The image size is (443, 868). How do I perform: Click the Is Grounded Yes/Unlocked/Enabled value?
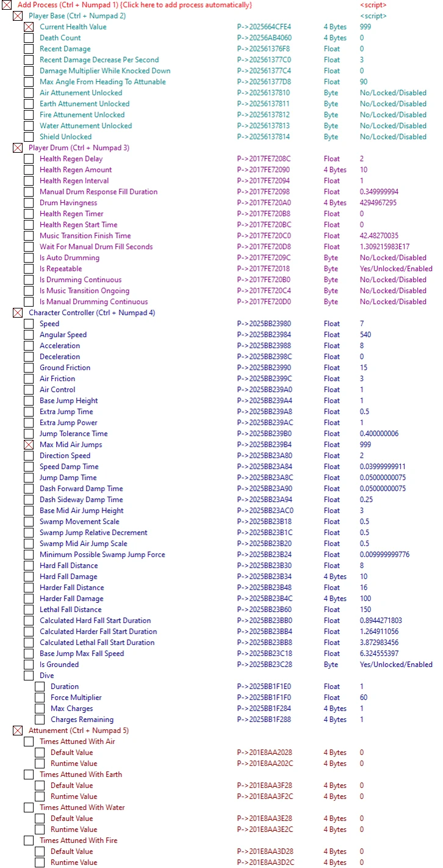[x=396, y=665]
